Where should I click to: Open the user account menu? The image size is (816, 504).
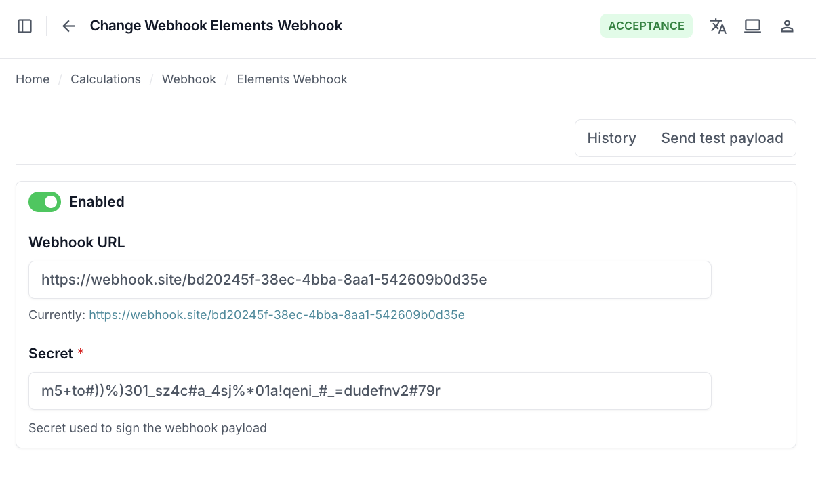(x=787, y=26)
